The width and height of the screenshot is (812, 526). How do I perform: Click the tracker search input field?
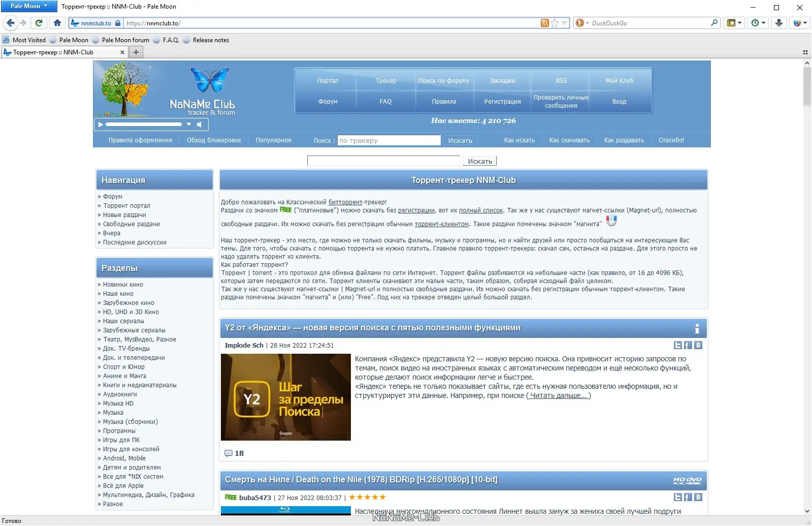point(389,140)
